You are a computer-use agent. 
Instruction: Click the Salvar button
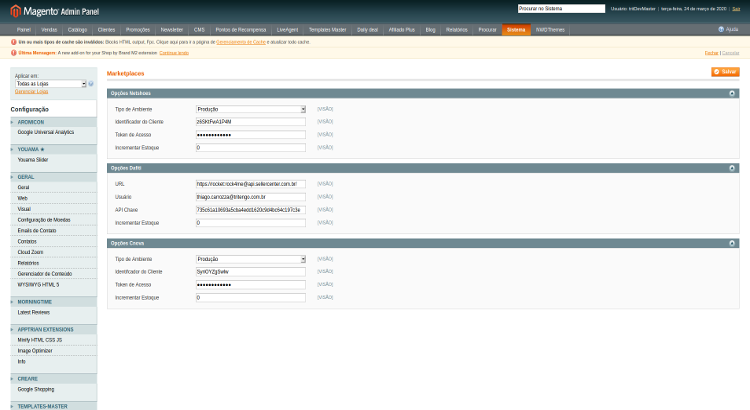click(725, 72)
